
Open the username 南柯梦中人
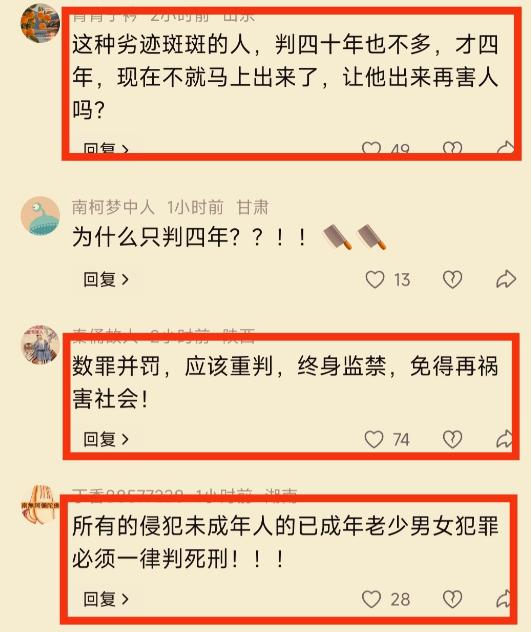point(113,207)
